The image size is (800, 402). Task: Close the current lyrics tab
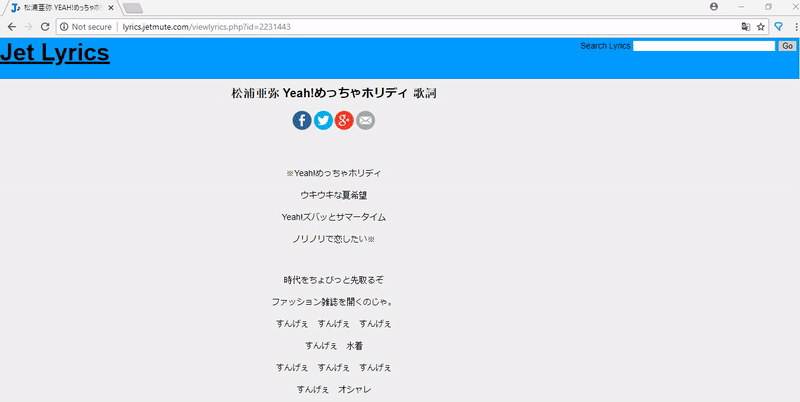pos(110,8)
